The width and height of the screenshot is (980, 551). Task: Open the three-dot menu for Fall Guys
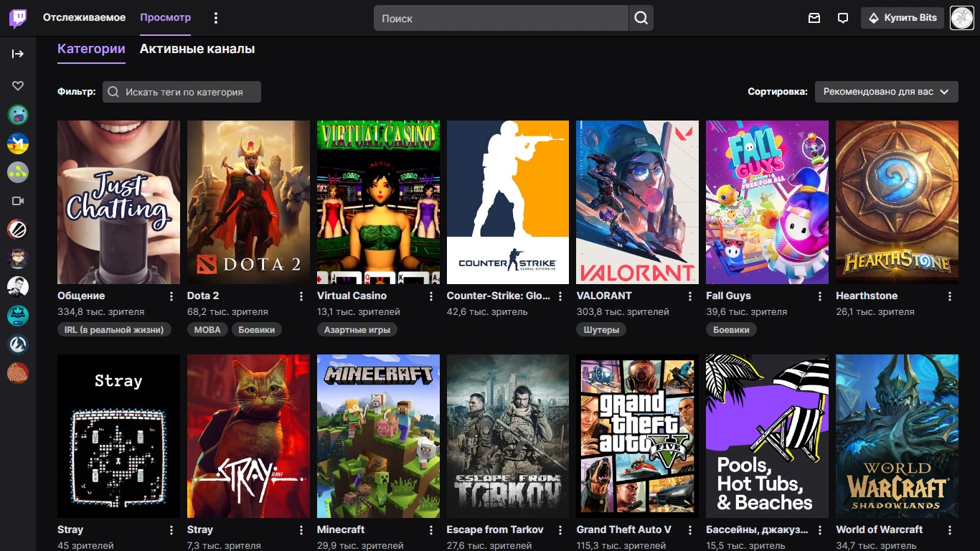pos(820,296)
